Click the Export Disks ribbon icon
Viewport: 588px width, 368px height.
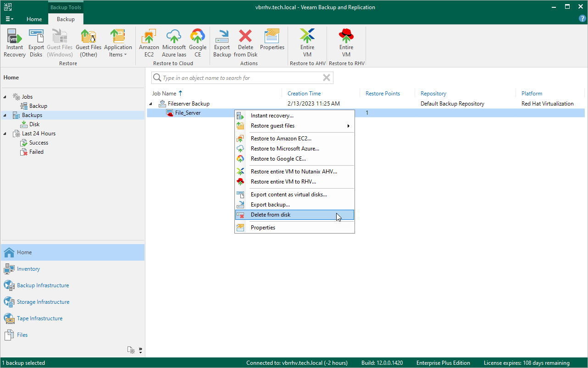click(x=36, y=43)
